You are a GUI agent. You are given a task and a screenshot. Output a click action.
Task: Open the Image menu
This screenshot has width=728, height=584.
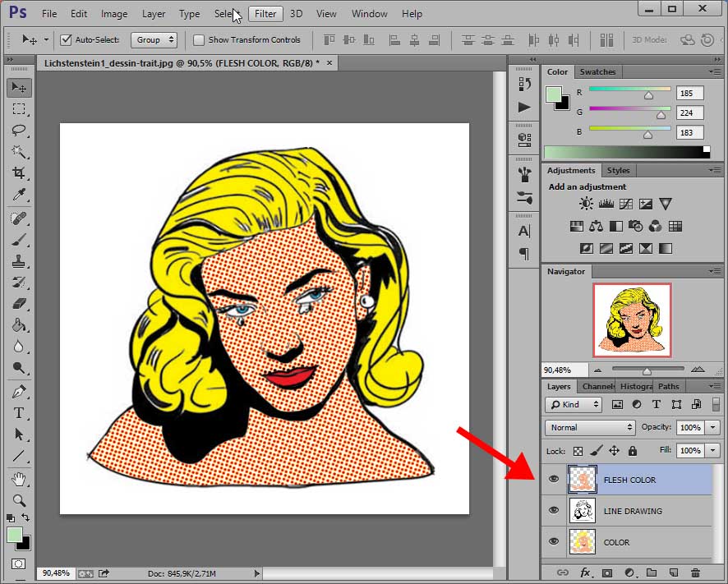114,14
